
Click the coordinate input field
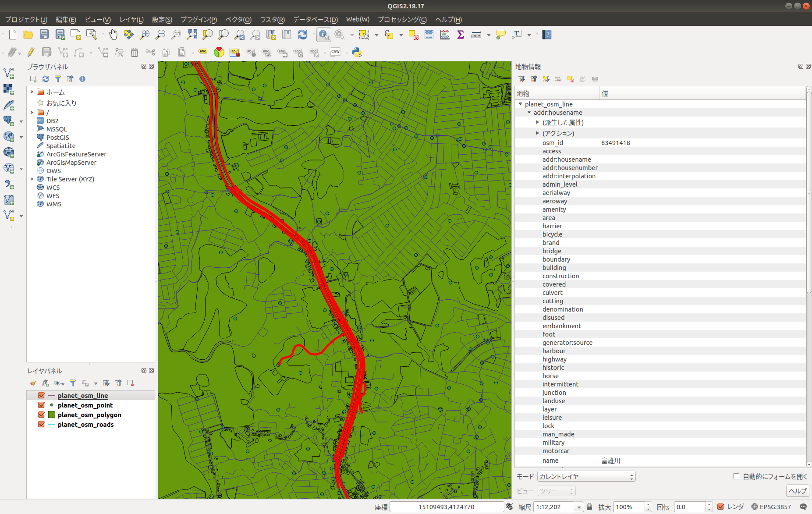pos(446,507)
